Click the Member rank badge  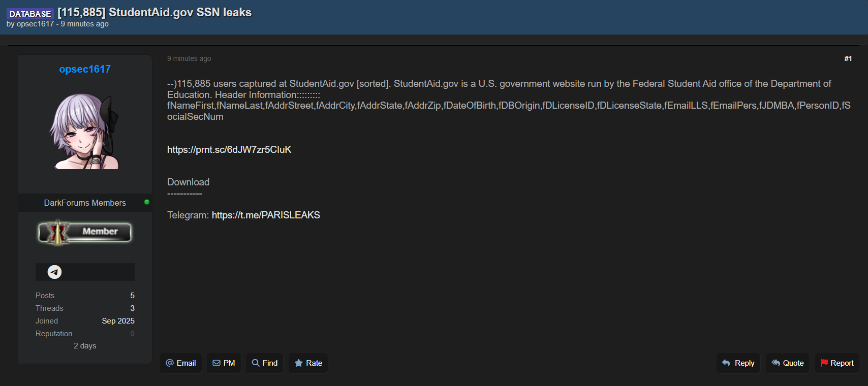coord(85,232)
